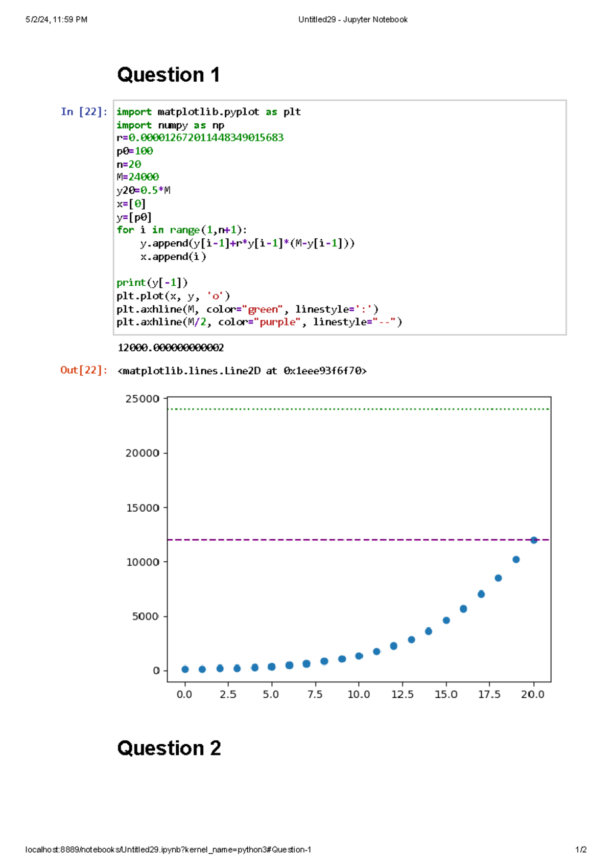Click the localhost:8889 notebook URL in the footer
This screenshot has height=868, width=613.
pyautogui.click(x=168, y=850)
